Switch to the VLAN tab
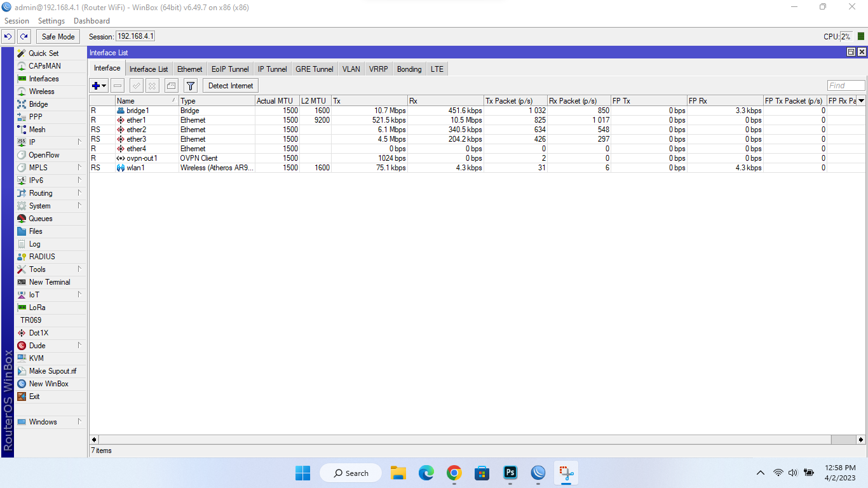 point(351,69)
